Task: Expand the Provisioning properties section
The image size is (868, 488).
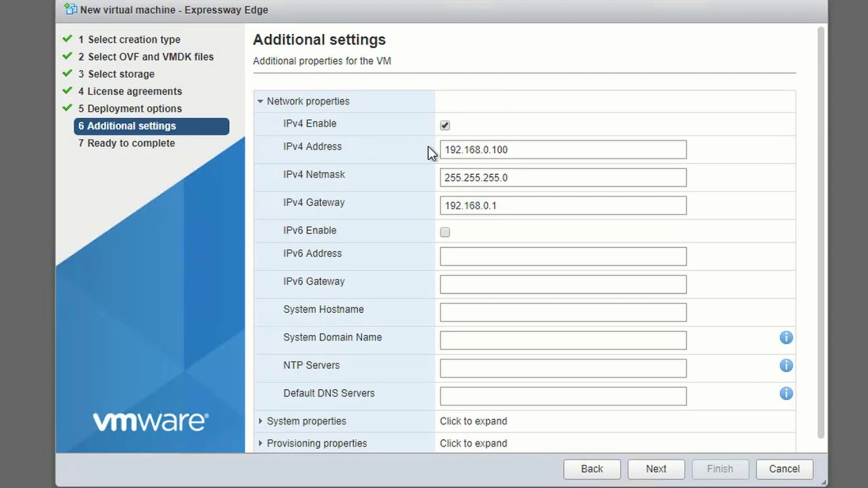Action: coord(260,443)
